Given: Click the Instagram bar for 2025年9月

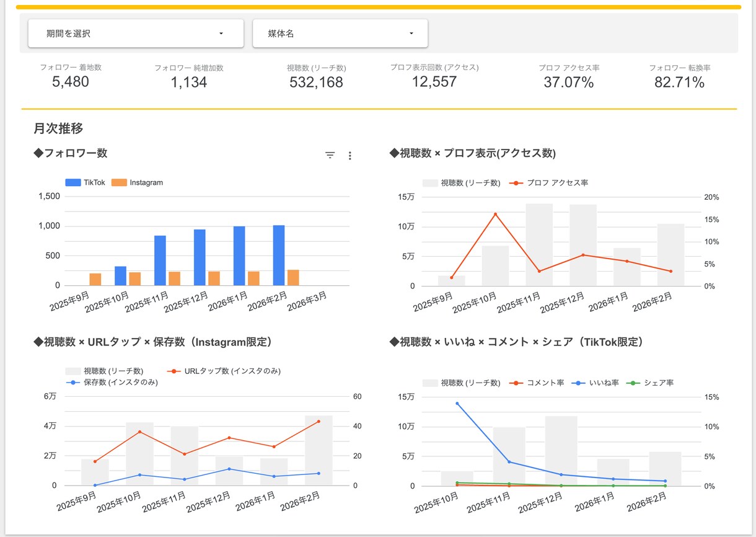Looking at the screenshot, I should coord(95,280).
